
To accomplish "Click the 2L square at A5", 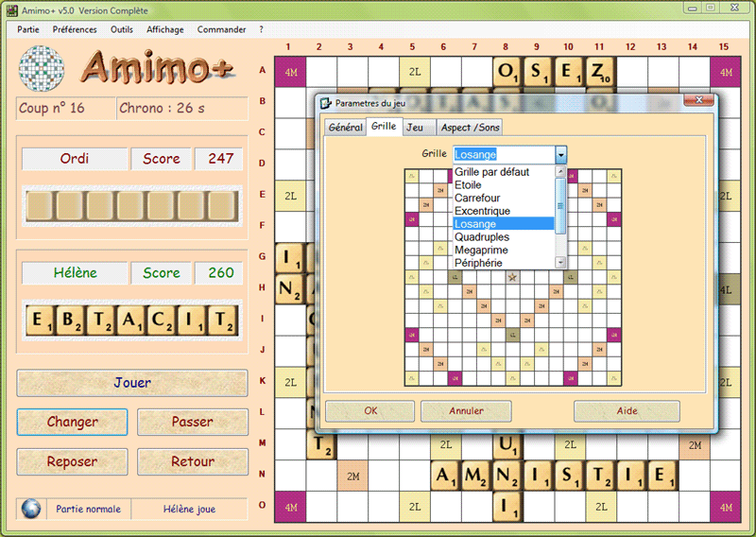I will pyautogui.click(x=415, y=72).
